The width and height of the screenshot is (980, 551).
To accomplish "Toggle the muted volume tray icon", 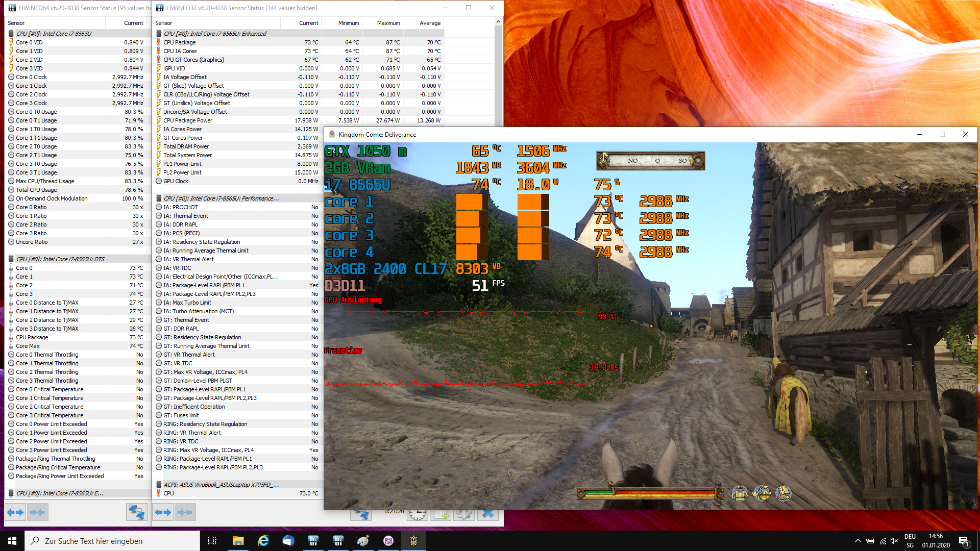I will [894, 541].
